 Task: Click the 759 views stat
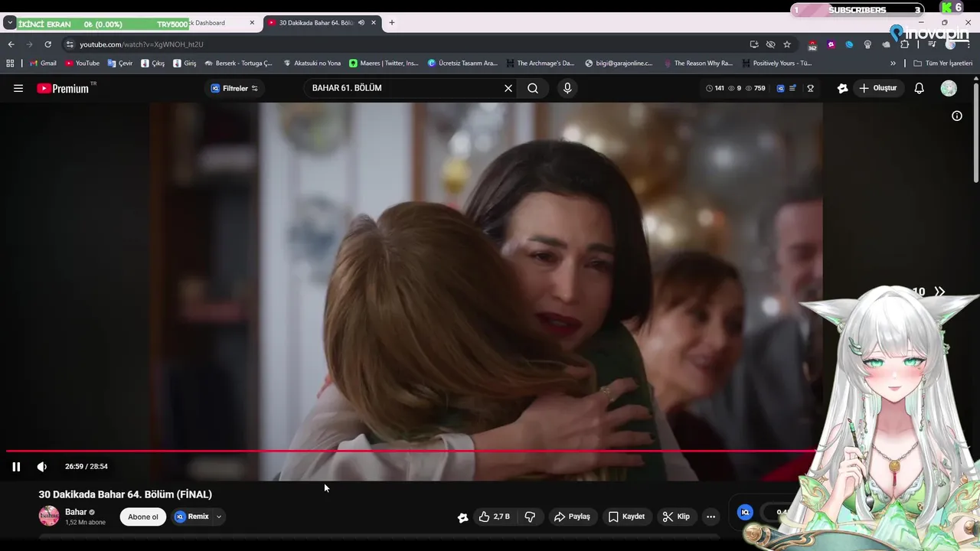pyautogui.click(x=756, y=88)
